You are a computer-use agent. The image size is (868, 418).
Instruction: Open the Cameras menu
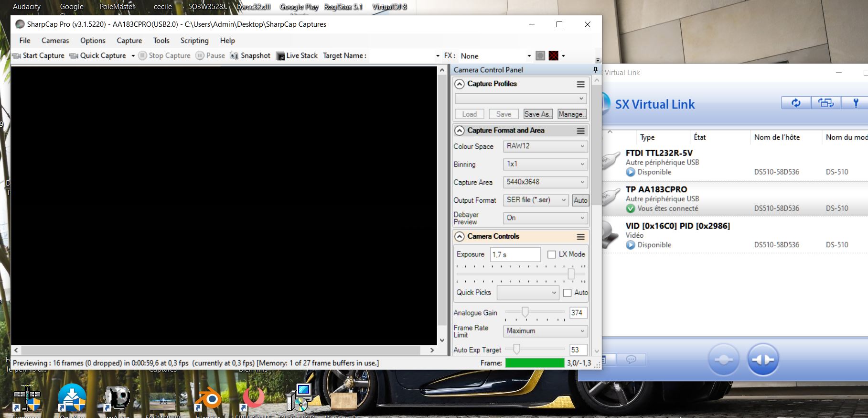point(55,41)
